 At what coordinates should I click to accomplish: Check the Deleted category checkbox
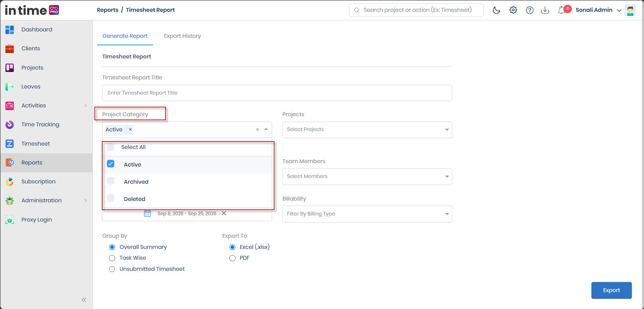click(x=111, y=198)
